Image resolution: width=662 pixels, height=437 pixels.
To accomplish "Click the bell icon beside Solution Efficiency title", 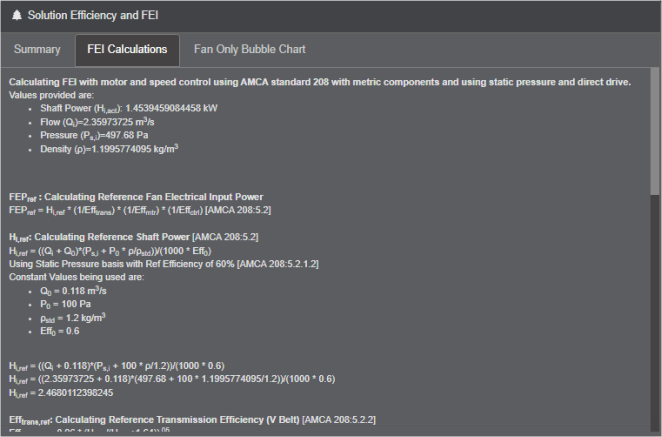I will point(16,15).
